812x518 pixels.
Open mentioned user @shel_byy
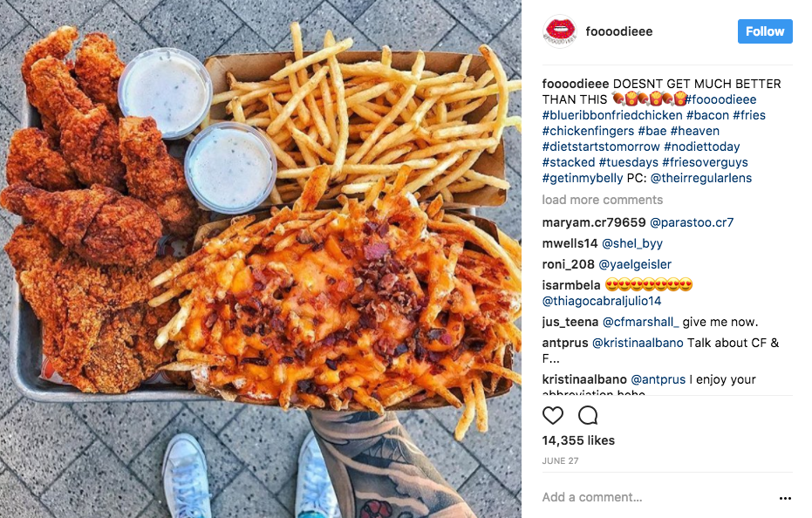(631, 243)
